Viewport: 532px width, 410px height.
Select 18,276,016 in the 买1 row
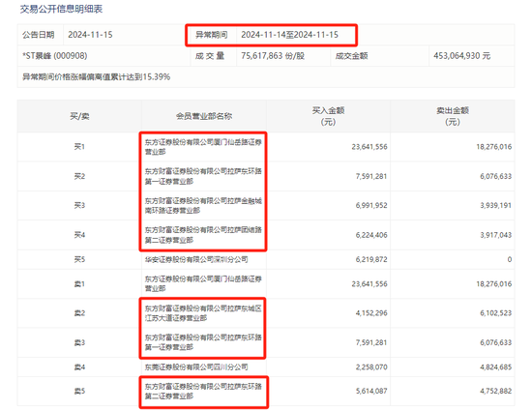coord(494,147)
